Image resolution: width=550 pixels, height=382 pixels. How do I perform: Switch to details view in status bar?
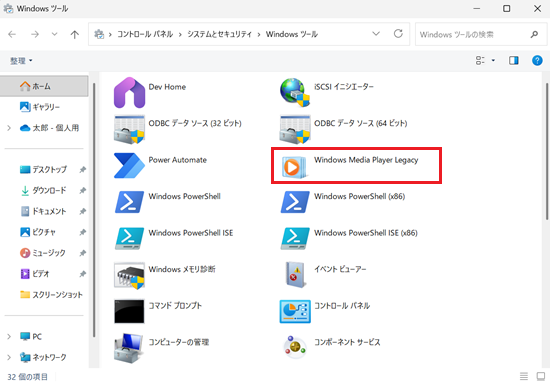[524, 376]
